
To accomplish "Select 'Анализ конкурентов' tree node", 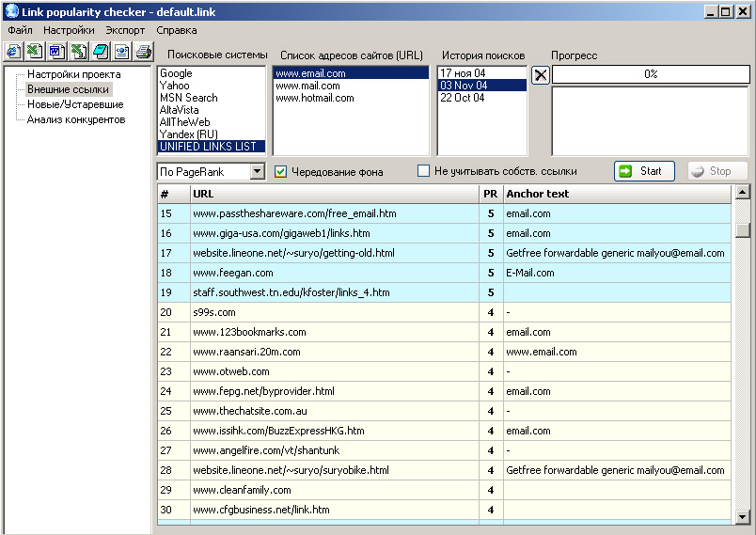I will click(x=75, y=119).
